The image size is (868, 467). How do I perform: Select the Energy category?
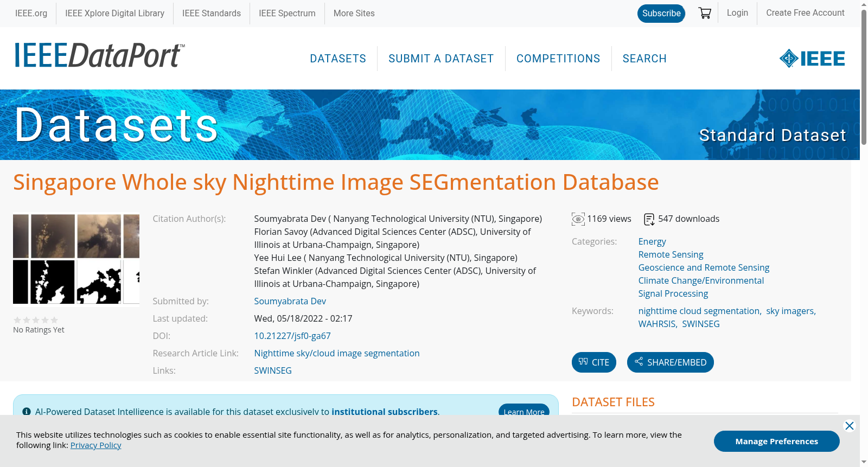point(652,241)
